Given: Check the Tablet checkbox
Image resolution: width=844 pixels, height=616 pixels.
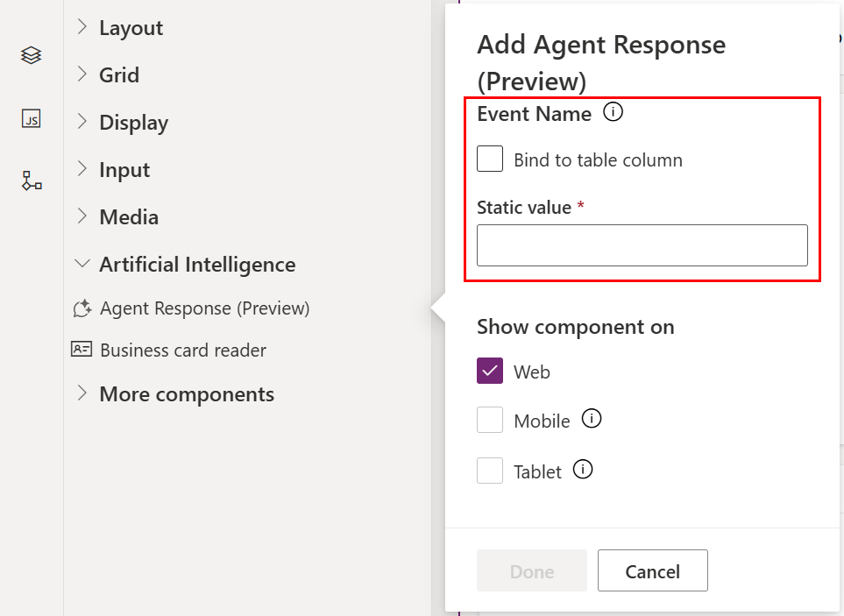Looking at the screenshot, I should coord(490,471).
